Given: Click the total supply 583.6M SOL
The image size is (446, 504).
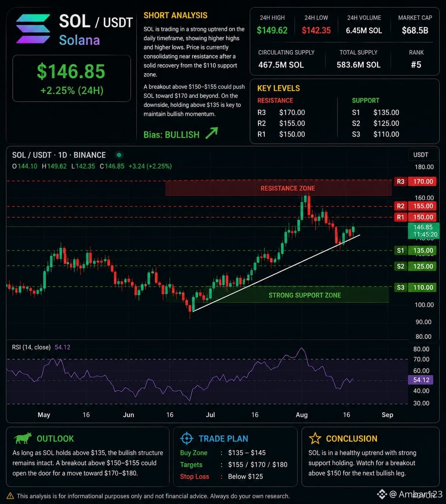Looking at the screenshot, I should 359,65.
